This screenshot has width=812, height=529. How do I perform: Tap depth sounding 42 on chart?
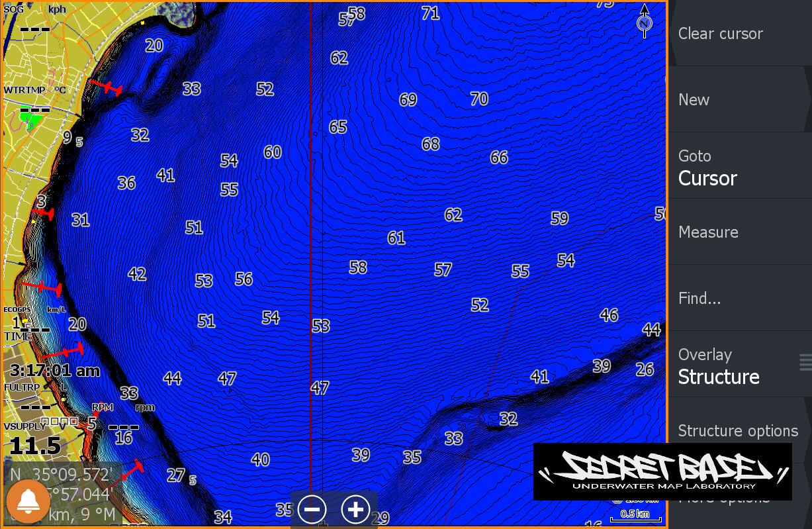(137, 273)
